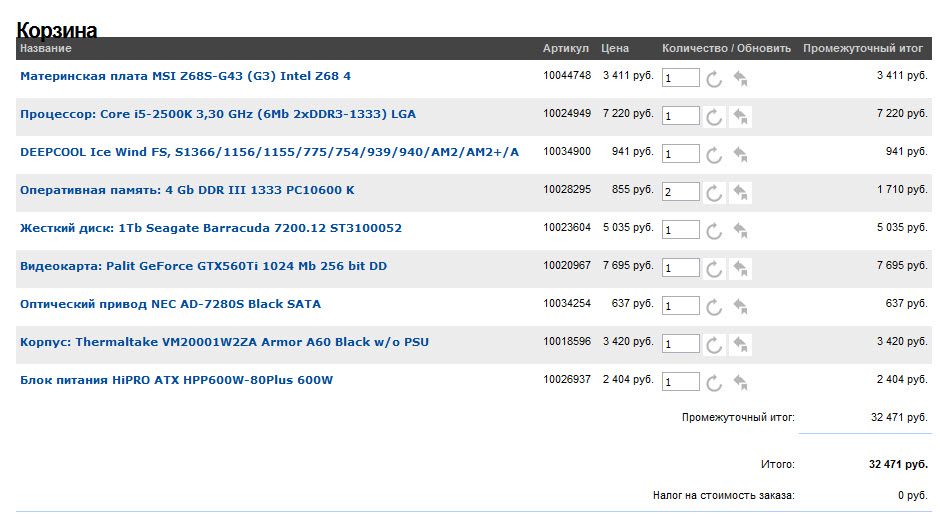Select the 0 руб. tax value
This screenshot has width=940, height=520.
pyautogui.click(x=912, y=495)
